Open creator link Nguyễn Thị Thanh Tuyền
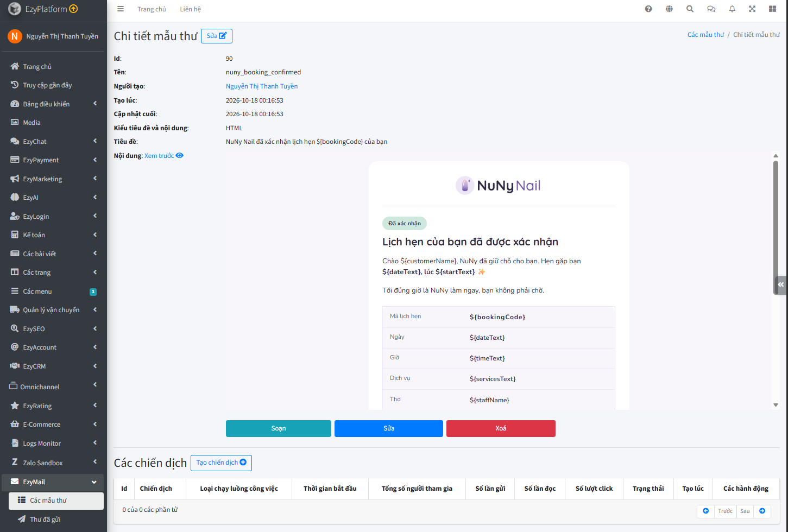The width and height of the screenshot is (788, 532). point(262,86)
